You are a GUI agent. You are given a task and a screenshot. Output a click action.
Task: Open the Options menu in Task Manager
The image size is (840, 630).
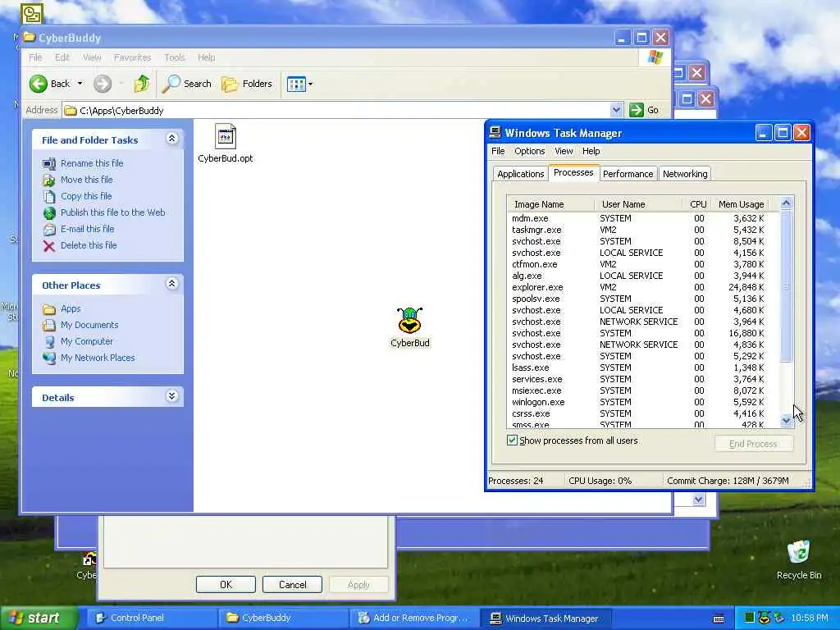(530, 151)
